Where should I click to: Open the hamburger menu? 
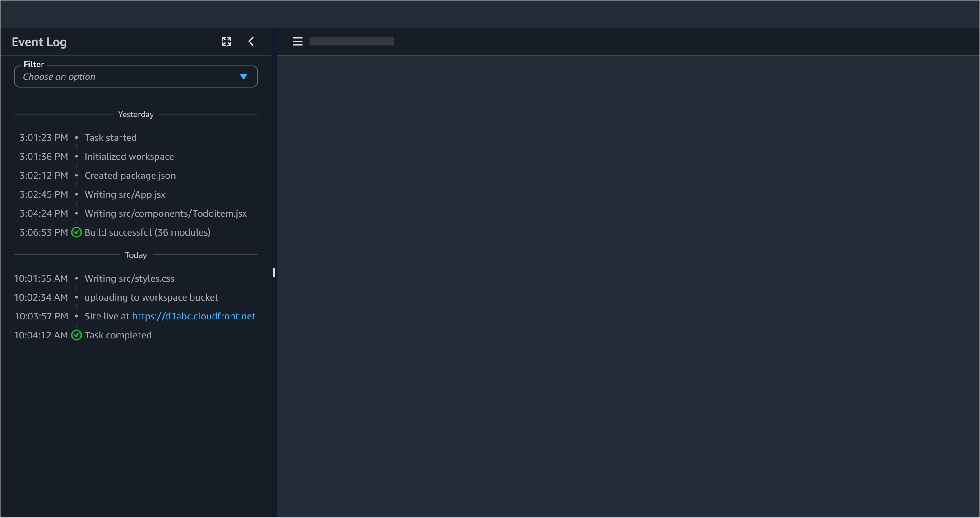[x=298, y=42]
